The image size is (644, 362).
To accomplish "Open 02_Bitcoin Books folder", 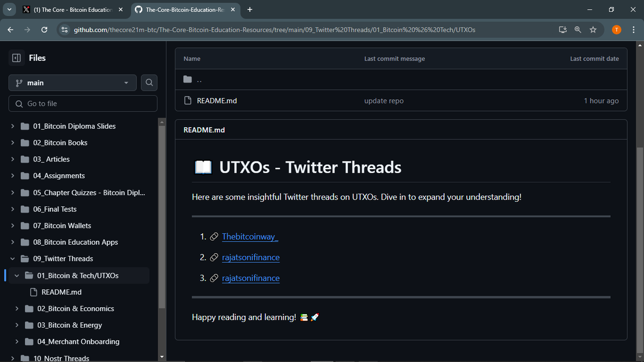I will tap(60, 143).
